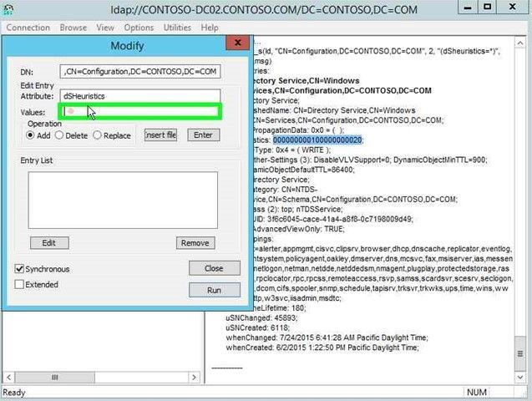Click the Insert file button
This screenshot has height=401, width=532.
tap(161, 135)
